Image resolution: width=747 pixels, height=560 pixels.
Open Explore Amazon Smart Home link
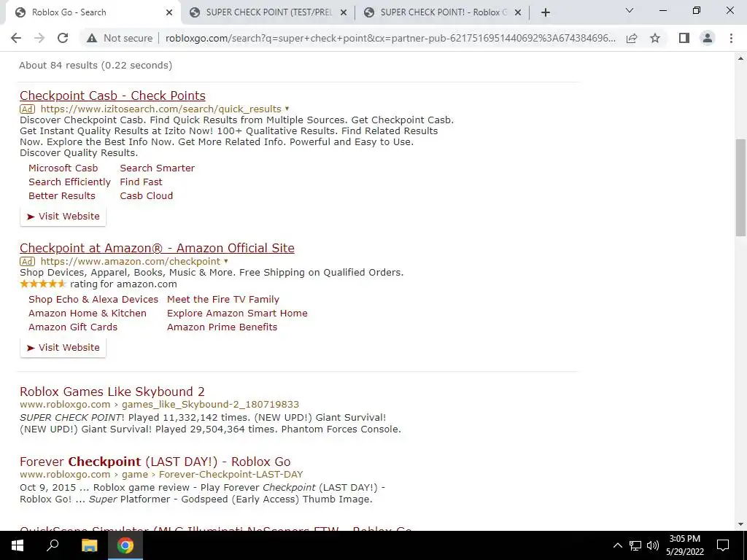237,314
